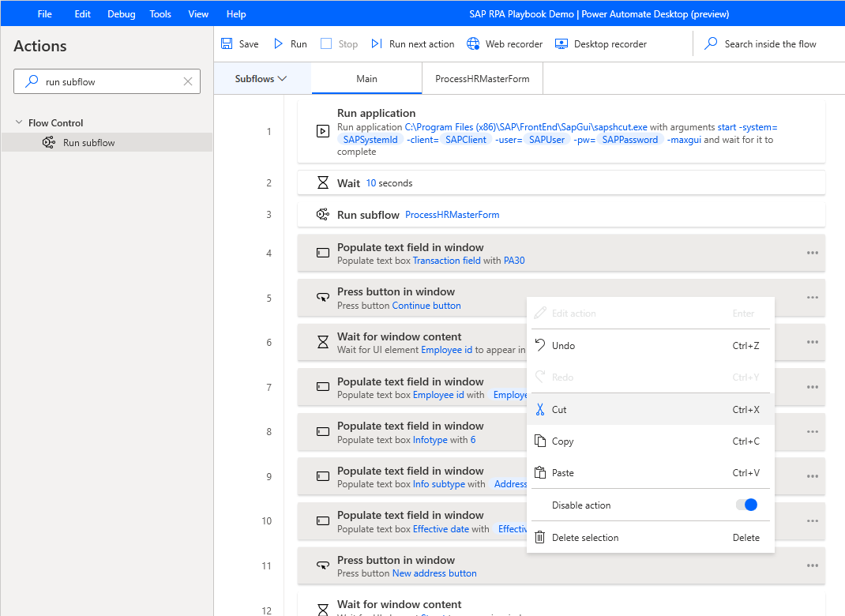Open more options for step 9
Image resolution: width=845 pixels, height=616 pixels.
[x=813, y=476]
